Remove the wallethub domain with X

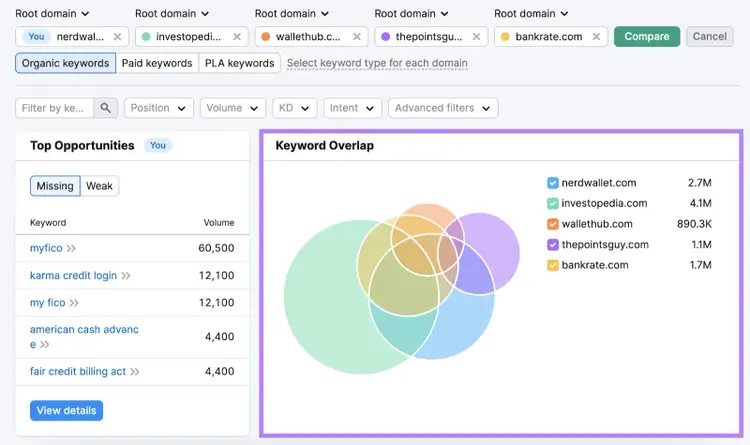(356, 37)
